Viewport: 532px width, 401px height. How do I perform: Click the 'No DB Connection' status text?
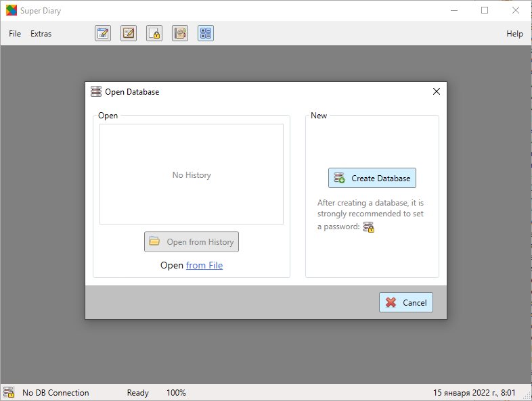pos(56,392)
